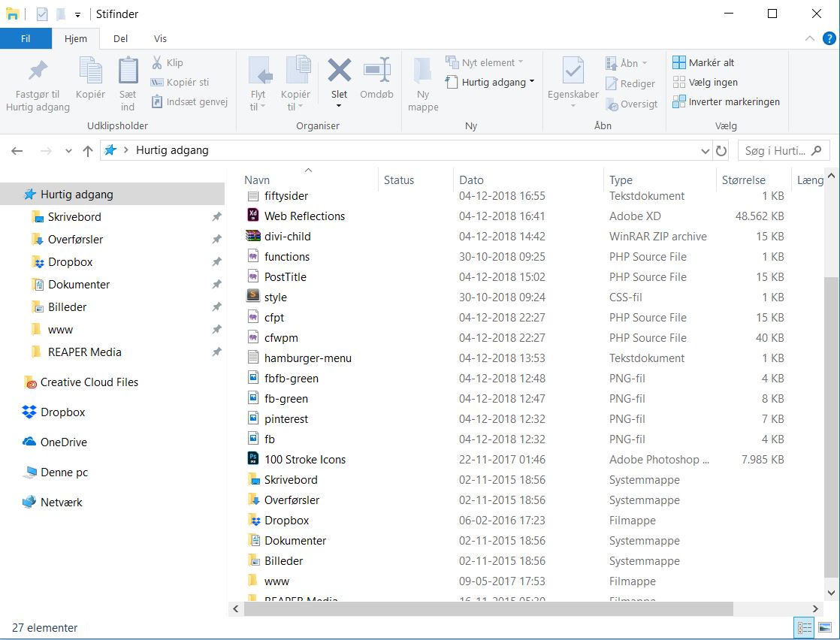Open recent locations dropdown arrow

pyautogui.click(x=68, y=151)
